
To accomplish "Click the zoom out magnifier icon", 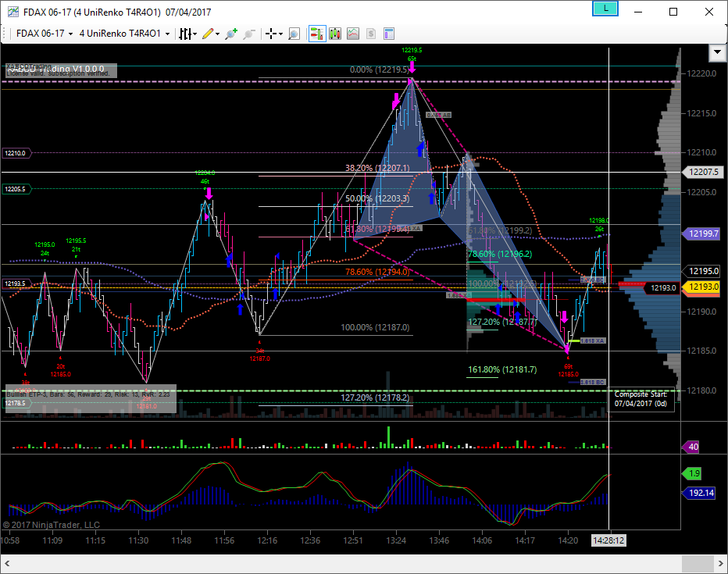I will point(249,34).
